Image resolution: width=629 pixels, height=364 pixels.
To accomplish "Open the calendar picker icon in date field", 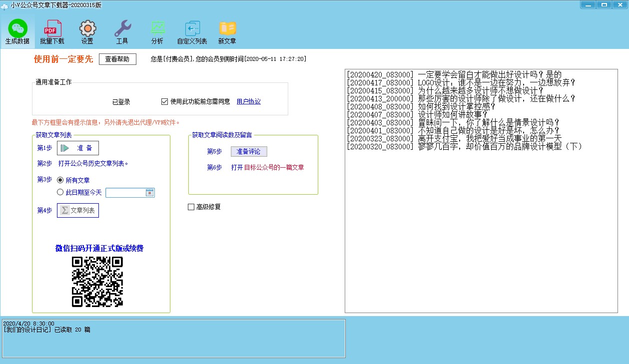I will [149, 193].
